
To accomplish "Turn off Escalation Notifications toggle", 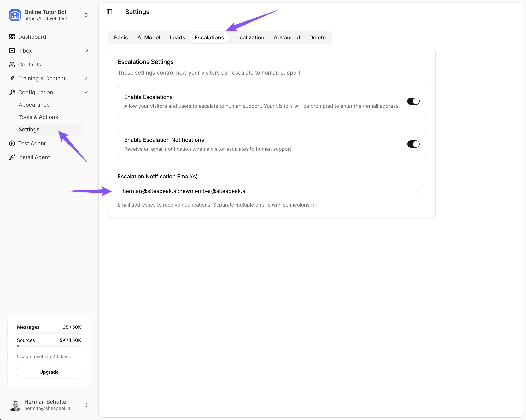I will (413, 144).
